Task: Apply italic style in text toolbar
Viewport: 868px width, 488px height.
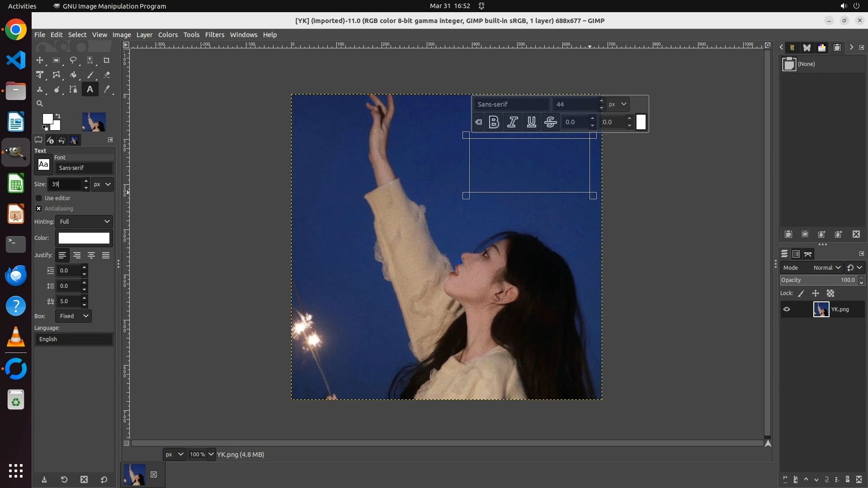Action: [x=512, y=122]
